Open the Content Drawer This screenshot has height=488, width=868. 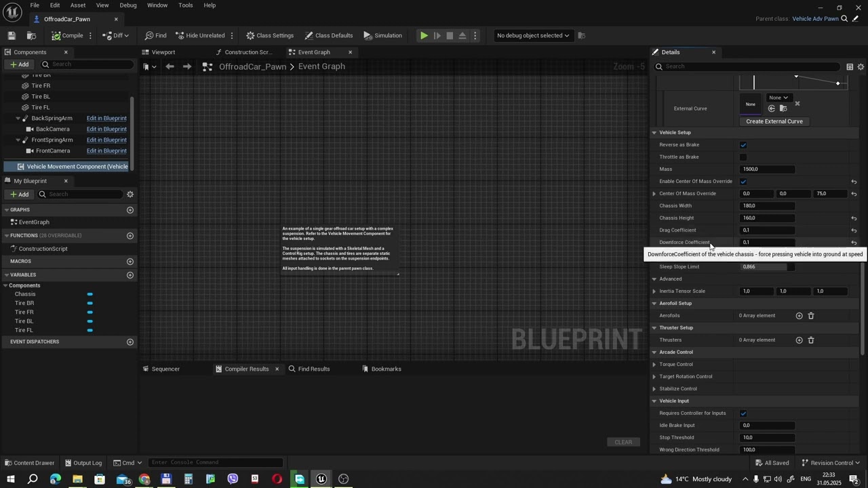pos(30,463)
